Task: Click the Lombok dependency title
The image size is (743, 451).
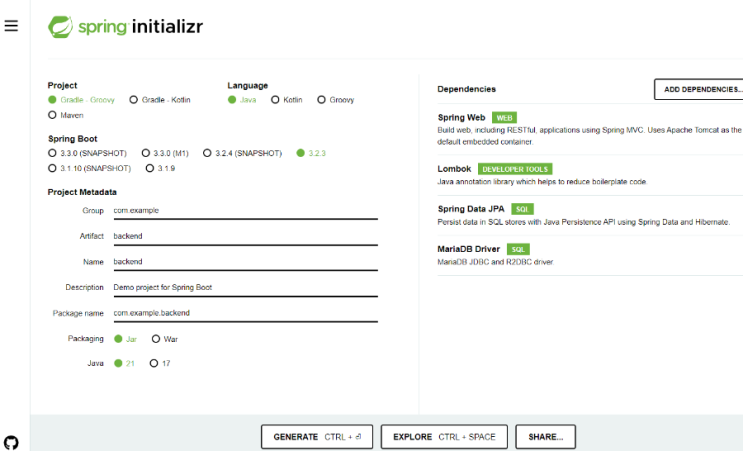Action: click(x=454, y=169)
